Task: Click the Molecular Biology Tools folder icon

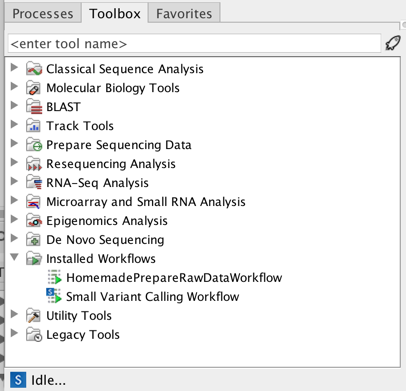Action: click(x=34, y=88)
